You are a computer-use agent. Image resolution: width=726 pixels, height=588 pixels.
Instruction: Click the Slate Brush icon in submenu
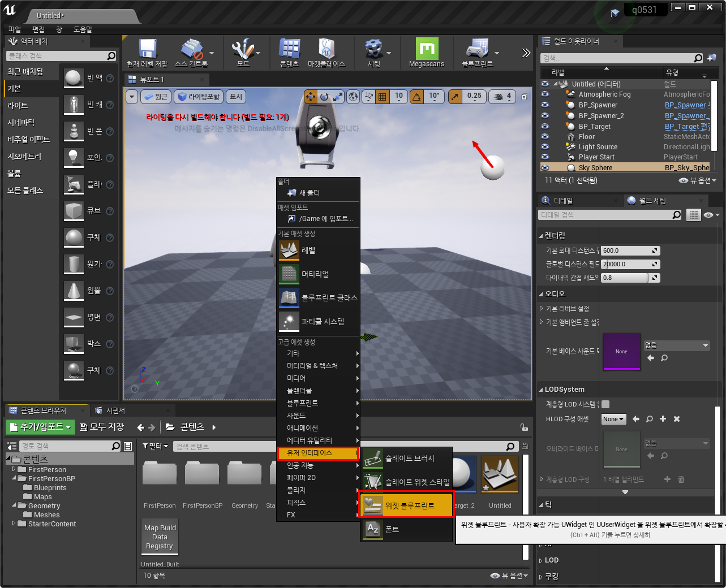click(373, 458)
